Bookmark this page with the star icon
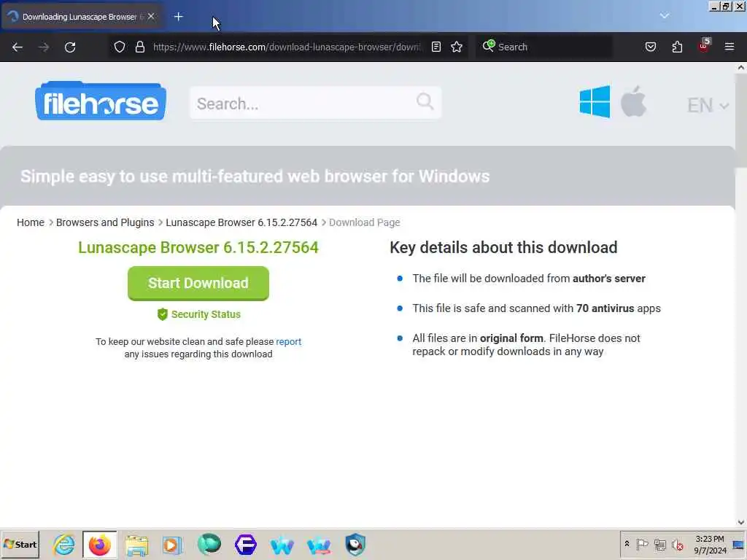 (457, 47)
